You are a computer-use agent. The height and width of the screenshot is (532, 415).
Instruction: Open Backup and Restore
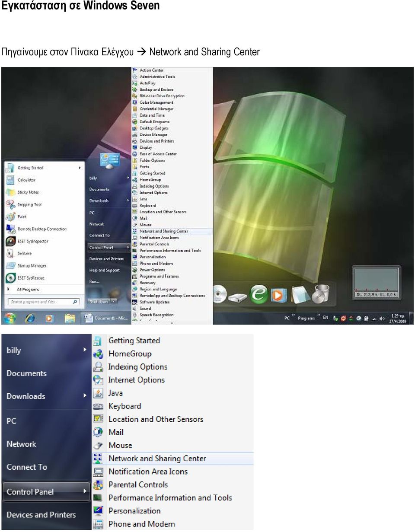pyautogui.click(x=156, y=89)
